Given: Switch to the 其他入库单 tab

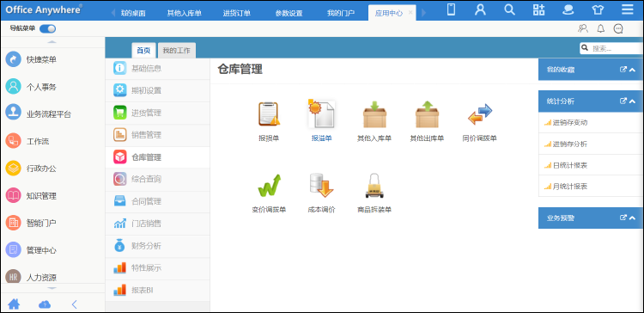Looking at the screenshot, I should point(184,13).
